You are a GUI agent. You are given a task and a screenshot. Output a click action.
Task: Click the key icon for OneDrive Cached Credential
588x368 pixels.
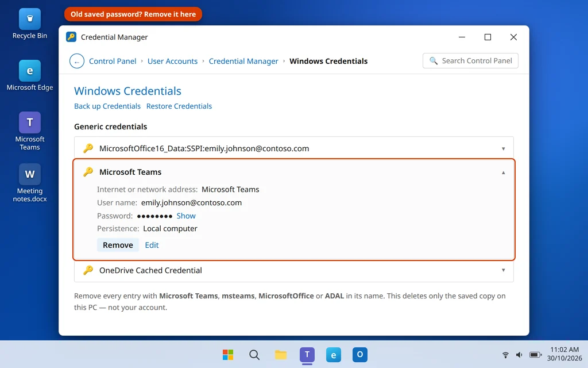[x=88, y=270]
